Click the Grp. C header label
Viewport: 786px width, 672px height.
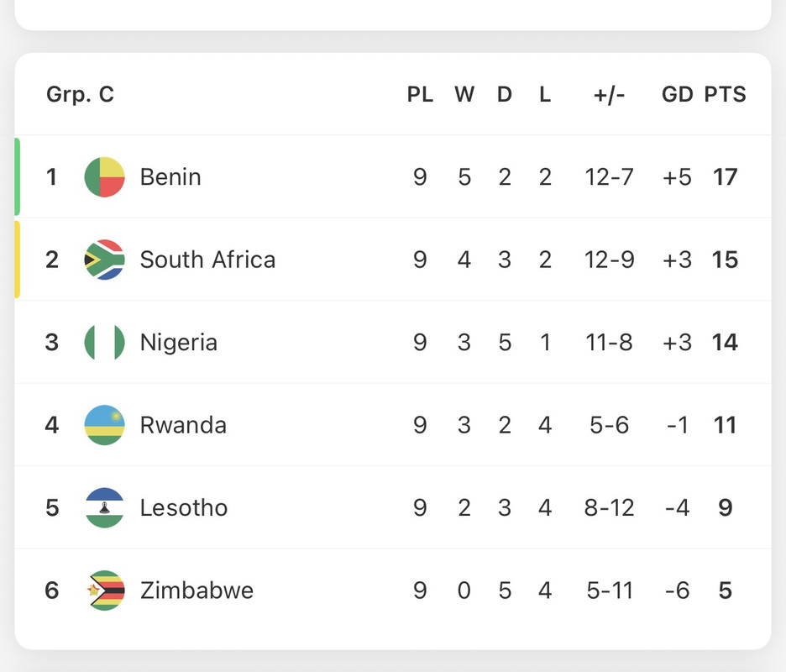click(x=80, y=94)
